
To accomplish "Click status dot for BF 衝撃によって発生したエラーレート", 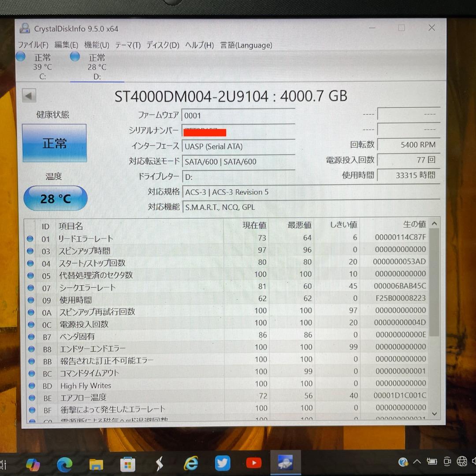I will tap(32, 410).
